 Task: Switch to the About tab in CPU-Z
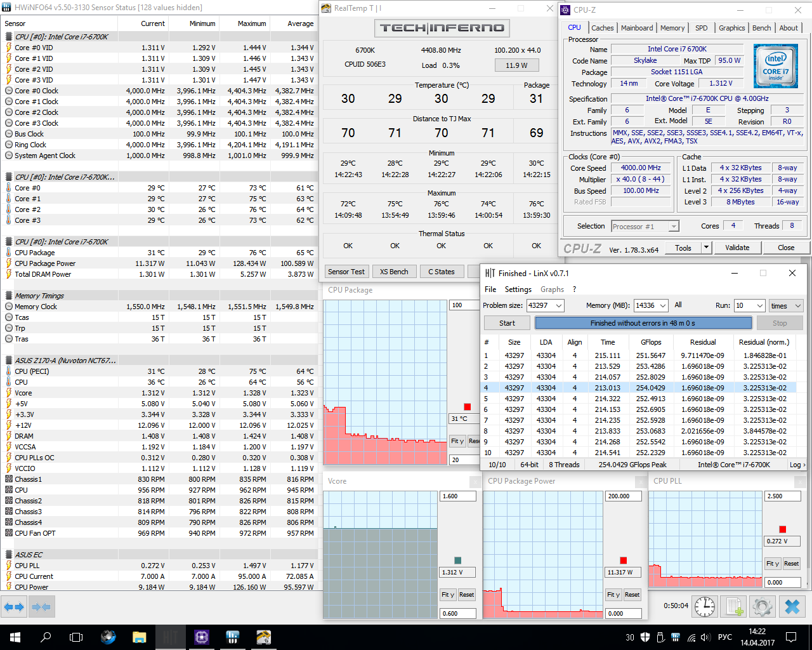tap(789, 28)
